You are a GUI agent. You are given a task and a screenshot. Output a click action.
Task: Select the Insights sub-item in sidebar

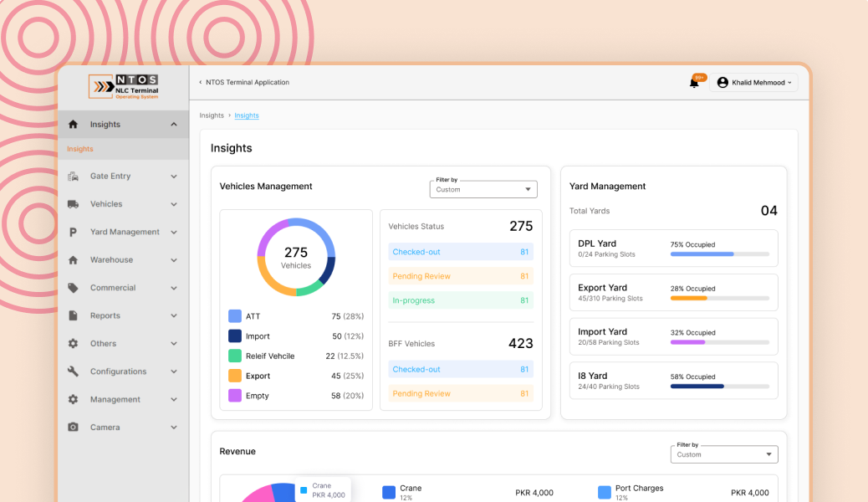[x=123, y=149]
